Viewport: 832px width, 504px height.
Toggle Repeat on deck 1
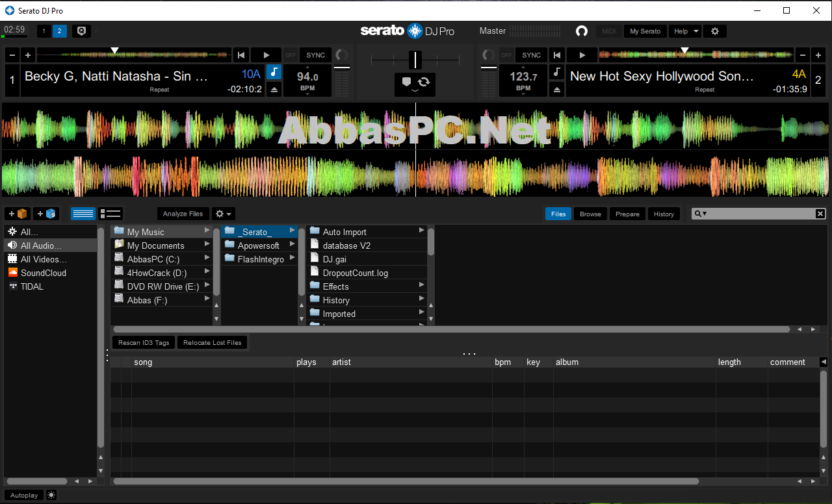click(159, 90)
